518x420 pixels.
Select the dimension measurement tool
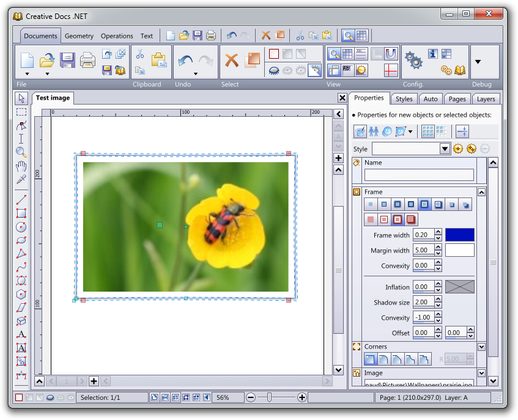[x=21, y=375]
